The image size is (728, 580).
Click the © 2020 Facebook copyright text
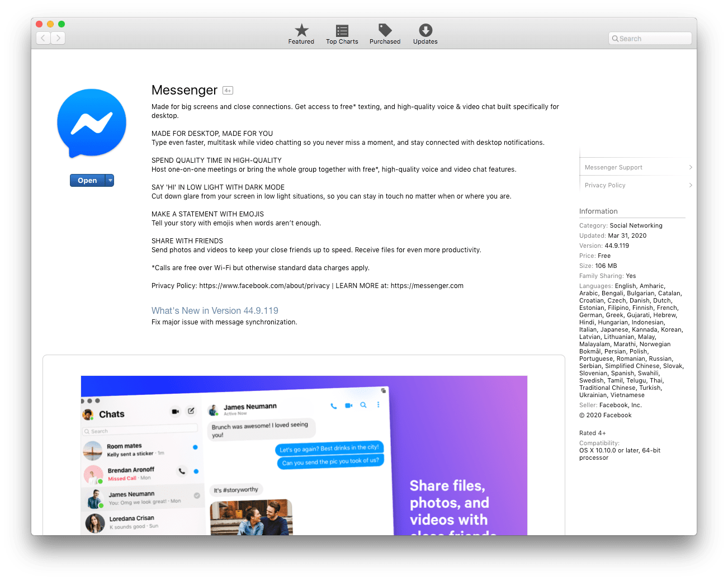coord(606,415)
